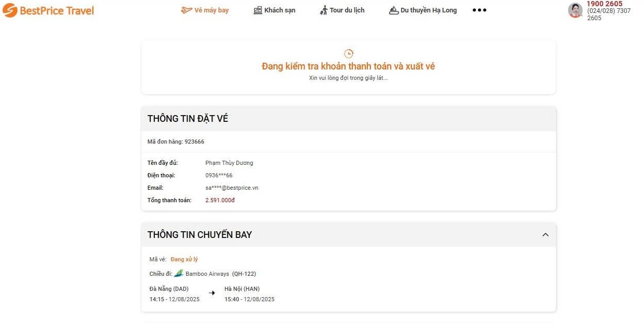
Task: Click the circular loading progress indicator
Action: (x=348, y=52)
